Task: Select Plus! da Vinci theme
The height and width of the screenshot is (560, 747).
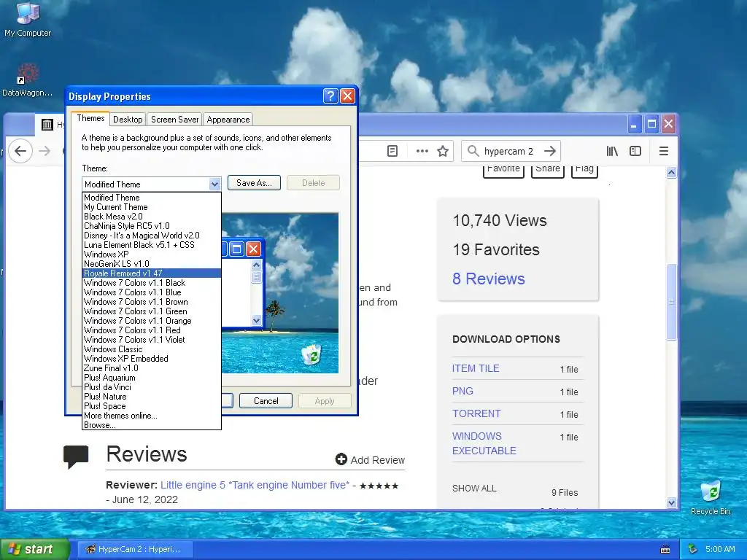Action: (x=152, y=387)
